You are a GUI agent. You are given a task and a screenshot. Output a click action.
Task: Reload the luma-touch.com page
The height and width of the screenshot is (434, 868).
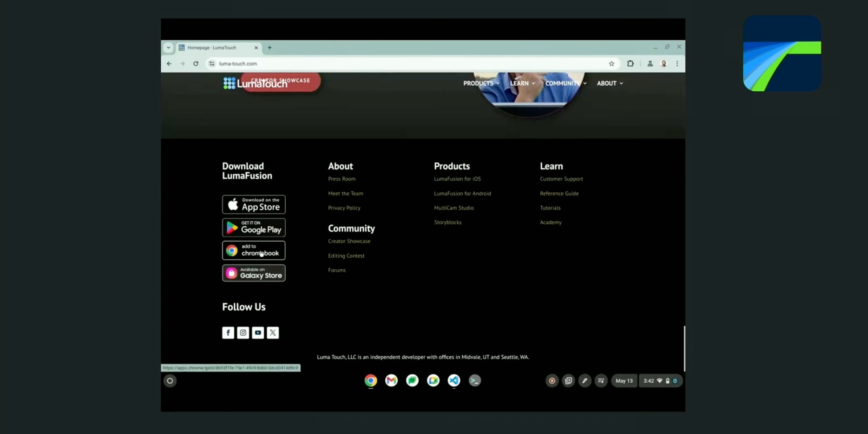(196, 64)
